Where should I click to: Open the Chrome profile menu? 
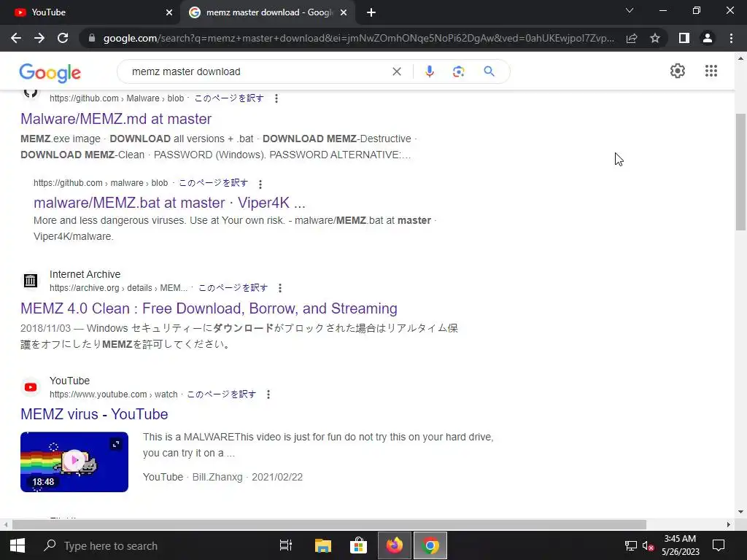pos(708,38)
